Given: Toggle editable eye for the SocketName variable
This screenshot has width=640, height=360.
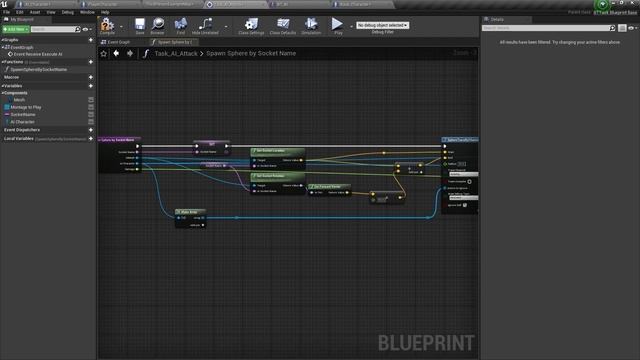Looking at the screenshot, I should tap(91, 115).
